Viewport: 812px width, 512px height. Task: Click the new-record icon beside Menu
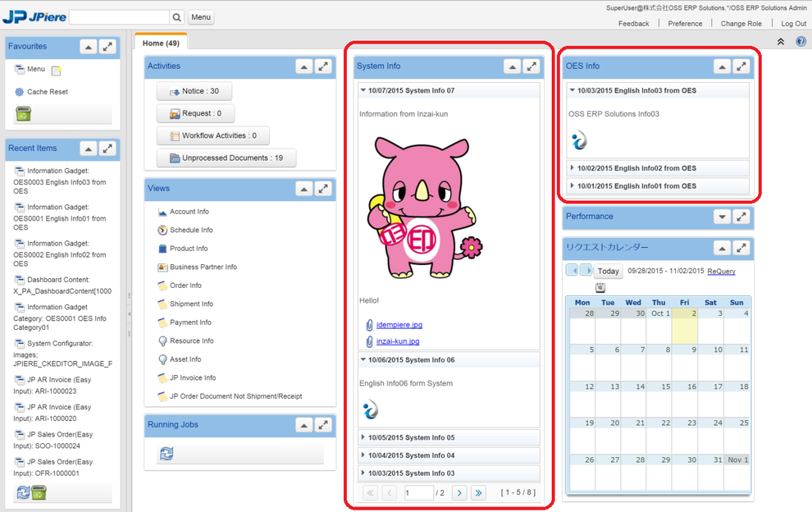click(x=57, y=71)
